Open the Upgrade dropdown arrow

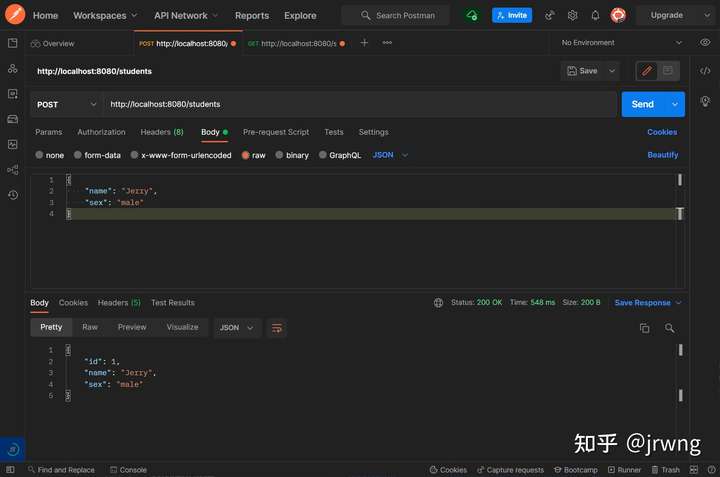707,16
